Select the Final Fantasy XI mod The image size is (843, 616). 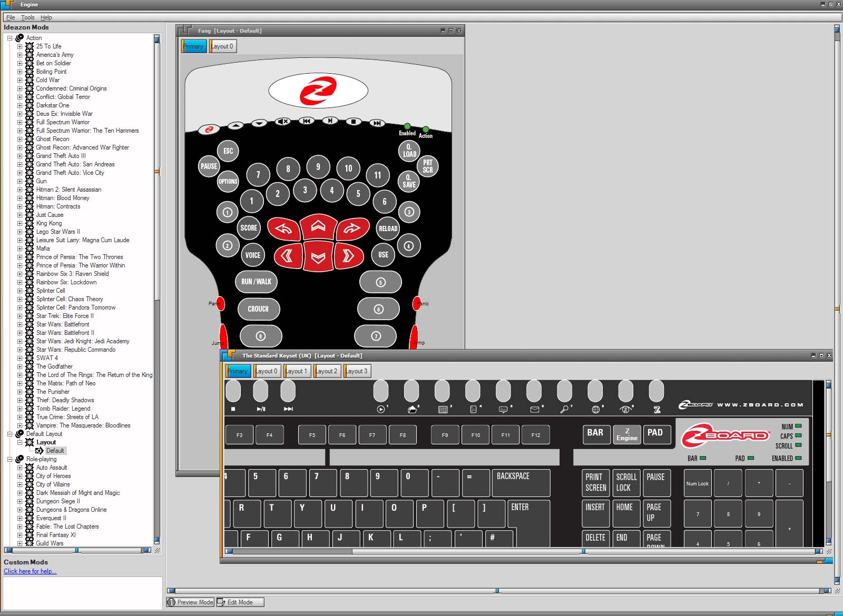(56, 535)
